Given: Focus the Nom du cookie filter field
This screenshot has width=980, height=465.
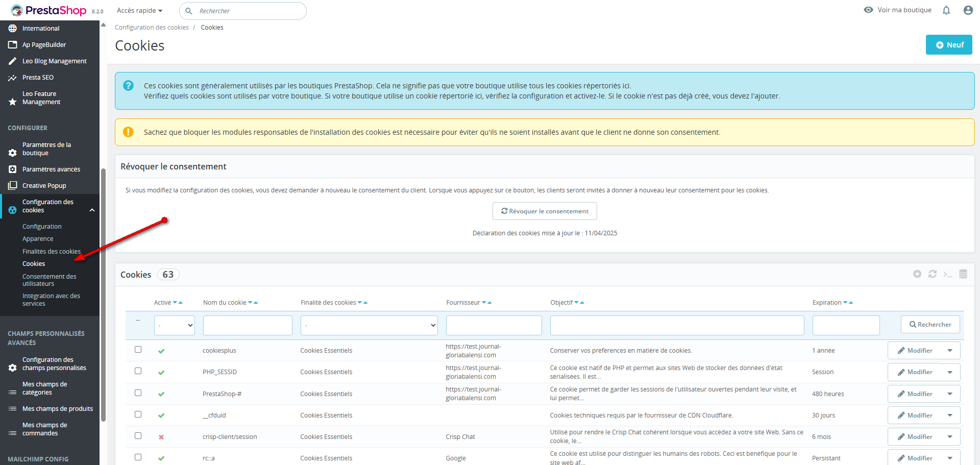Looking at the screenshot, I should click(248, 325).
